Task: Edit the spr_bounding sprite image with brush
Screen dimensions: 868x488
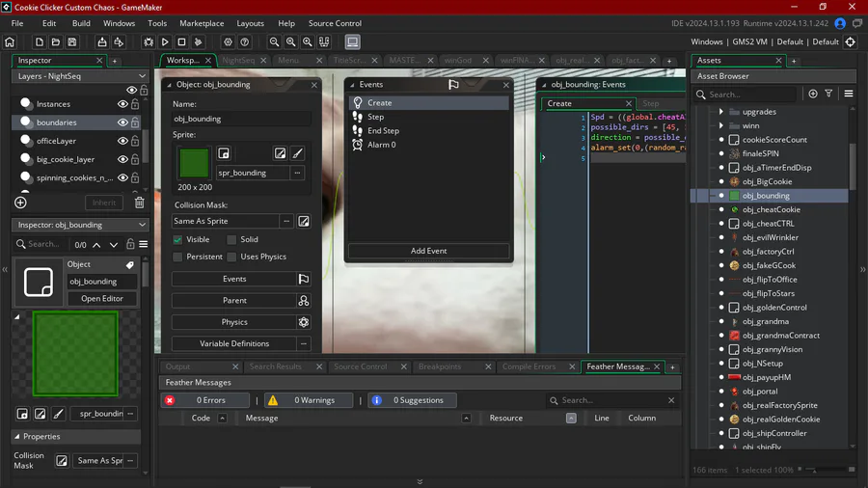Action: click(x=298, y=153)
